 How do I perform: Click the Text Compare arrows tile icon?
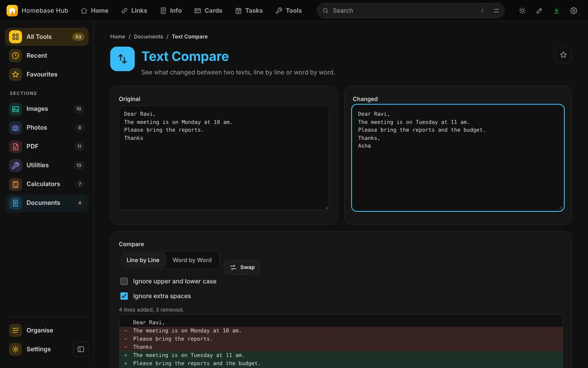point(122,59)
